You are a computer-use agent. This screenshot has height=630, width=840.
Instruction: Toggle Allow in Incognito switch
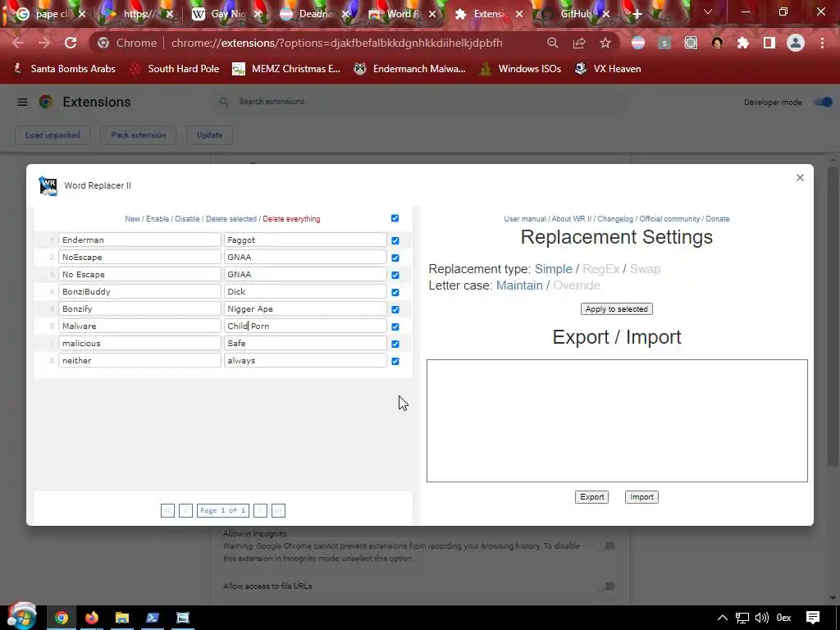[607, 546]
